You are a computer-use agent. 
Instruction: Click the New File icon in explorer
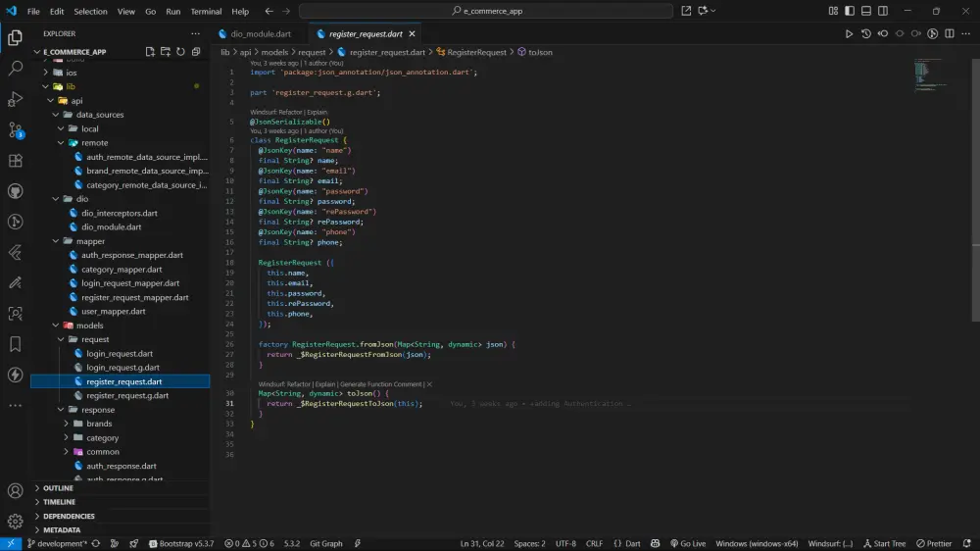tap(150, 52)
